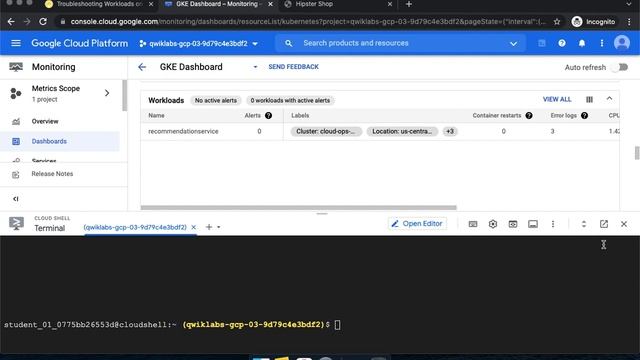640x360 pixels.
Task: Expand the Metrics Scope chevron
Action: [x=107, y=93]
